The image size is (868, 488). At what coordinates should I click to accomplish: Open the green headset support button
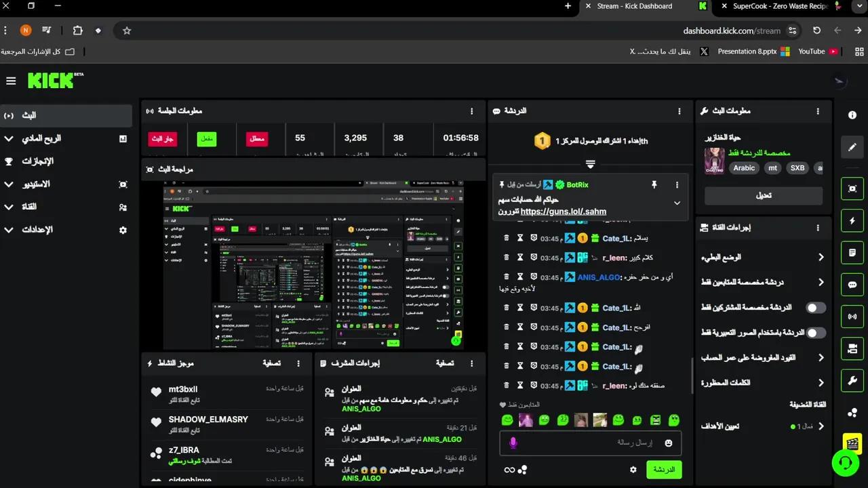click(846, 464)
